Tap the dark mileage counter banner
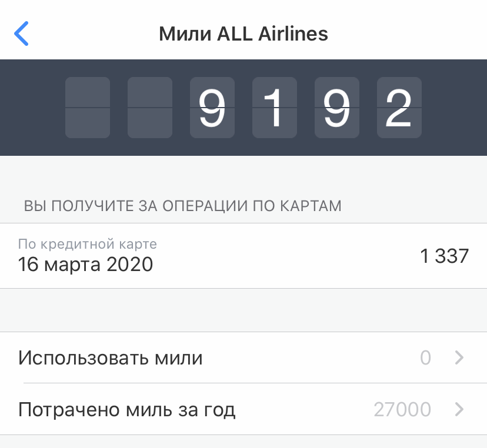 (243, 107)
